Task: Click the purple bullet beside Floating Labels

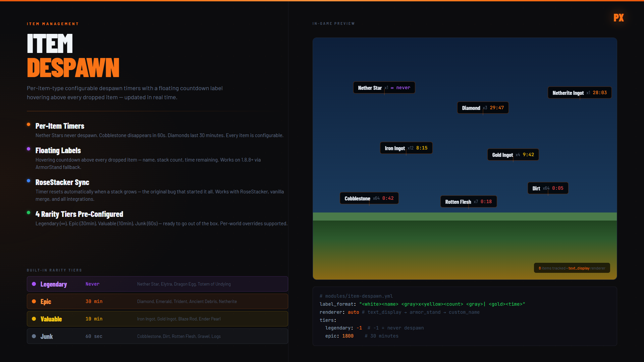Action: pyautogui.click(x=29, y=149)
